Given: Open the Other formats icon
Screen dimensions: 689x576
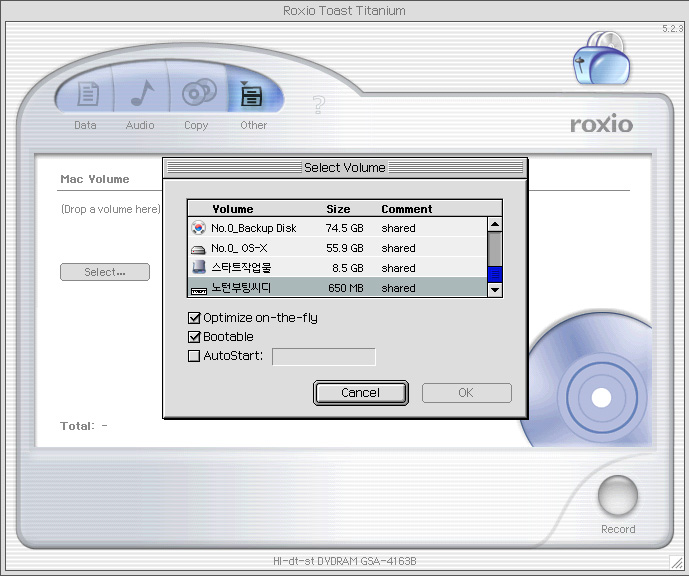Looking at the screenshot, I should pos(252,95).
